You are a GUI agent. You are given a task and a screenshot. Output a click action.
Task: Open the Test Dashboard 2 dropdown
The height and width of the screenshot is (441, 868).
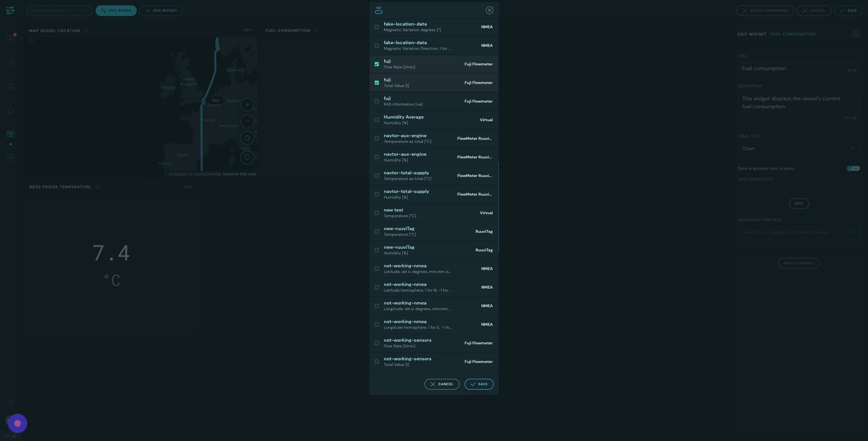point(59,10)
